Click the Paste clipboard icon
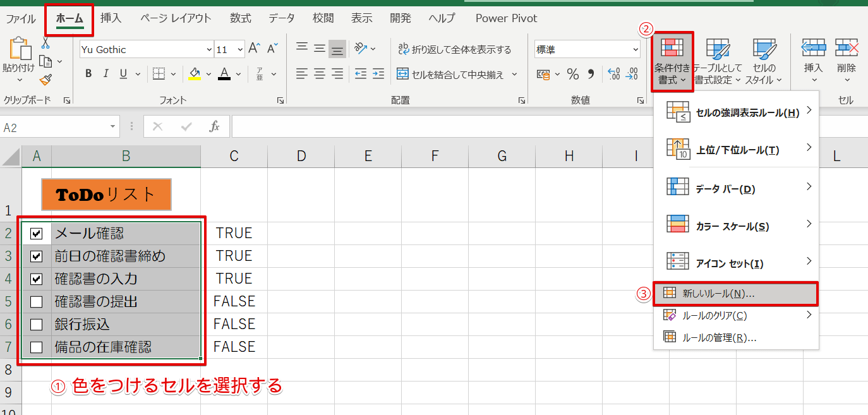 click(x=20, y=49)
